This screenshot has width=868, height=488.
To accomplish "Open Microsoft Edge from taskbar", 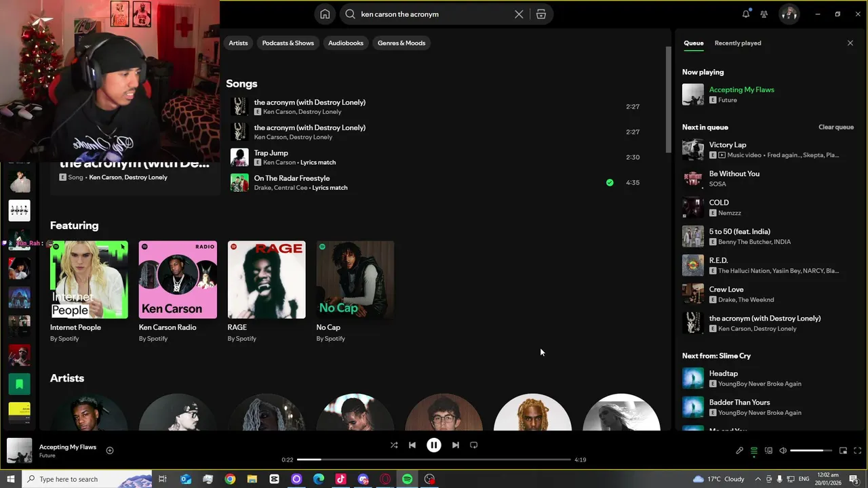I will click(319, 479).
